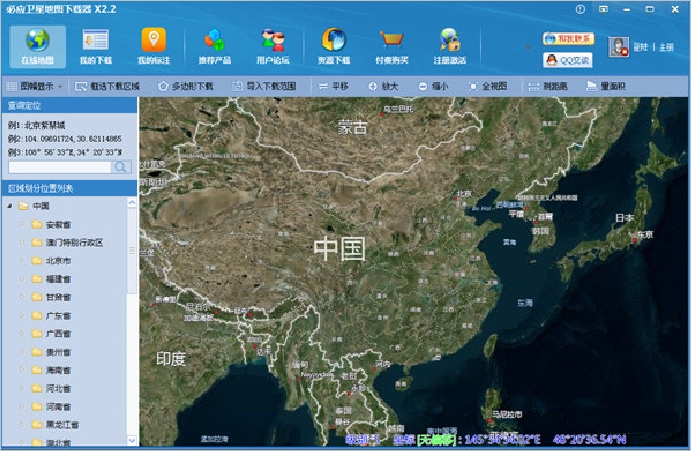Screen dimensions: 691x451
Task: Click the 放大 zoom in tool
Action: [x=383, y=86]
